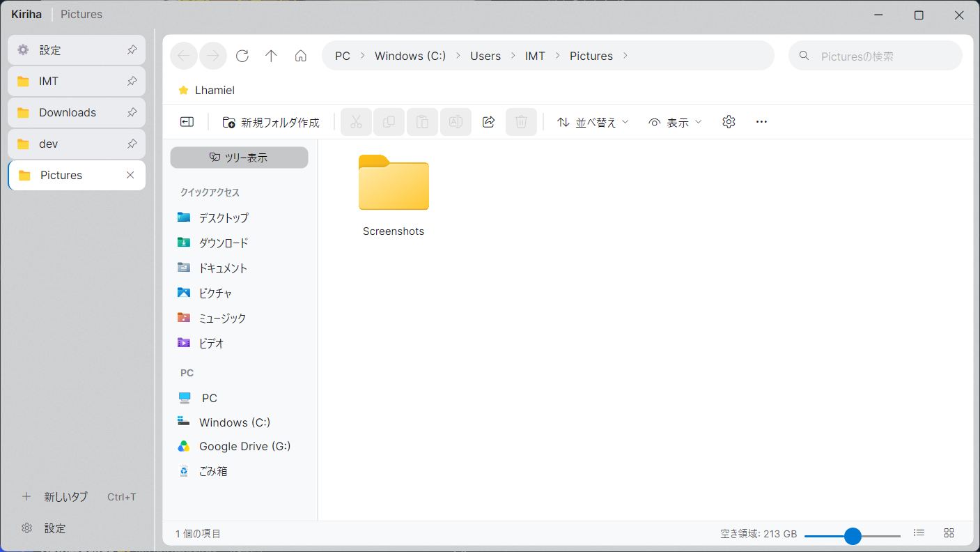Switch to the 設定 tab in sidebar
Viewport: 980px width, 552px height.
tap(77, 50)
